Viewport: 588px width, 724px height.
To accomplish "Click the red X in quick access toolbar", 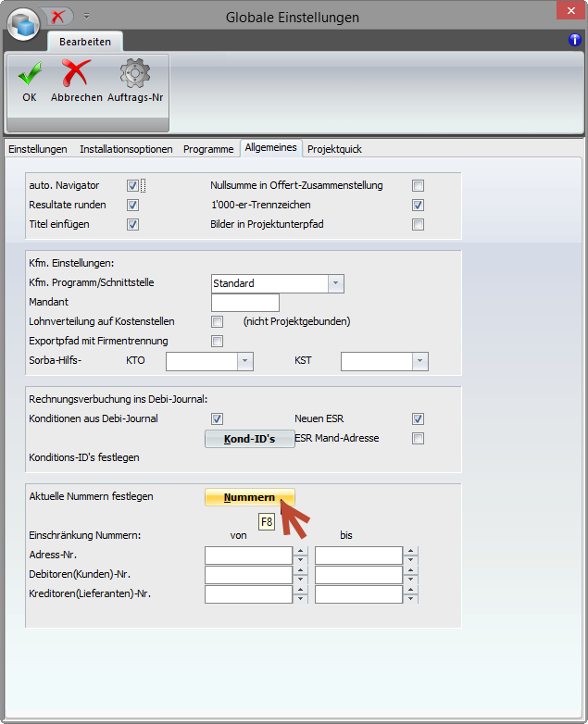I will point(58,17).
